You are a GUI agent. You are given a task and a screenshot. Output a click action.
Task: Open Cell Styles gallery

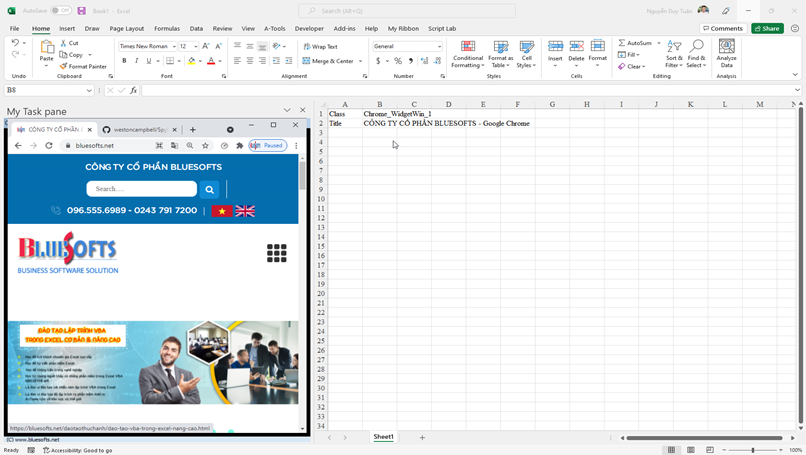[x=526, y=54]
